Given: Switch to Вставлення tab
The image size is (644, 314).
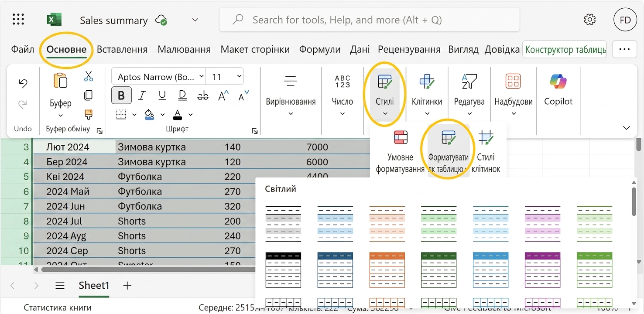Looking at the screenshot, I should pyautogui.click(x=122, y=49).
